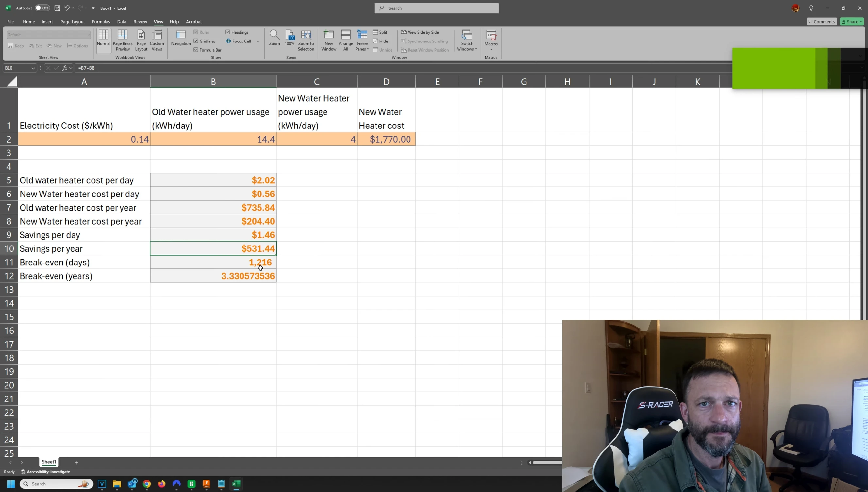Expand the Share button dropdown
Screen dimensions: 868x492
click(x=861, y=22)
